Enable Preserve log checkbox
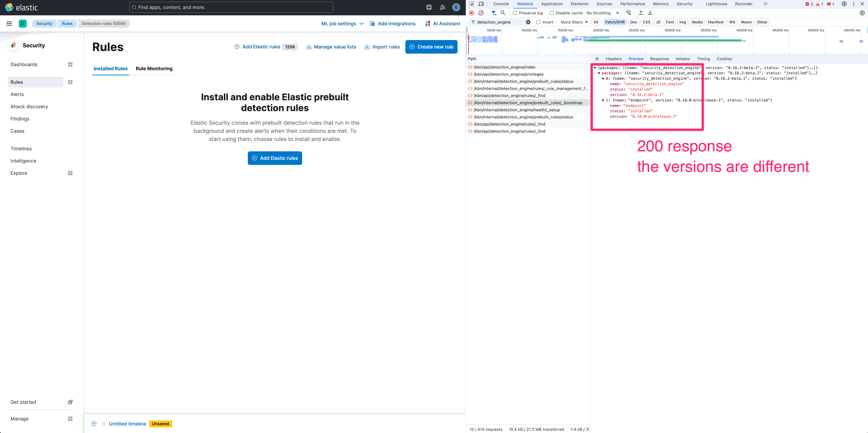 pos(515,13)
